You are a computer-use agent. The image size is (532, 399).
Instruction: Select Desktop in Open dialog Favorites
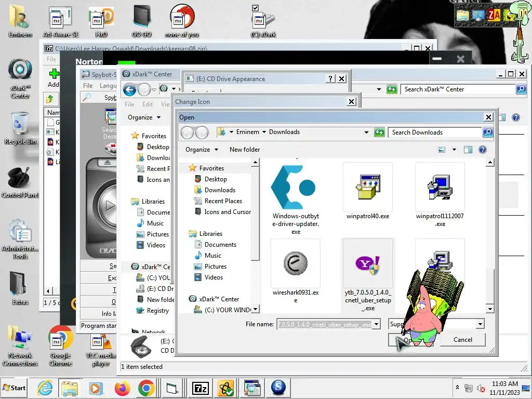tap(216, 179)
